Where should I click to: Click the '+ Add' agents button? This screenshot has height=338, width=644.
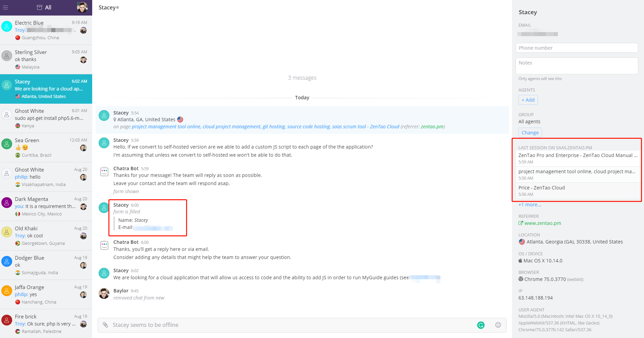point(528,100)
